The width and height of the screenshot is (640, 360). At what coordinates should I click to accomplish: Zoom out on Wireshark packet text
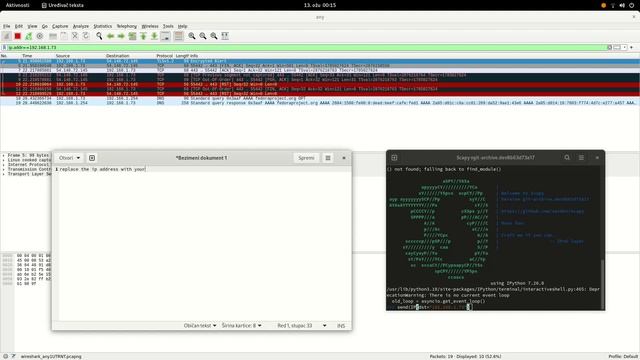[202, 36]
